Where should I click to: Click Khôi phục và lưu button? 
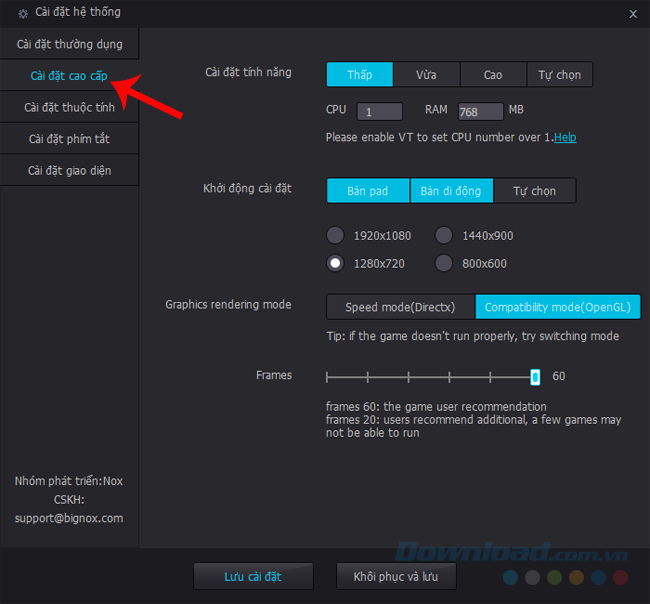(396, 576)
